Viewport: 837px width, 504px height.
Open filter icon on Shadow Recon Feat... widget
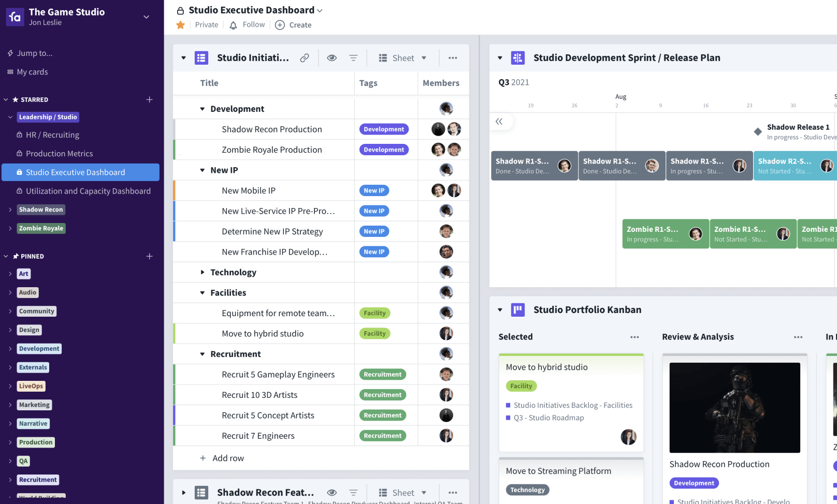click(x=353, y=493)
